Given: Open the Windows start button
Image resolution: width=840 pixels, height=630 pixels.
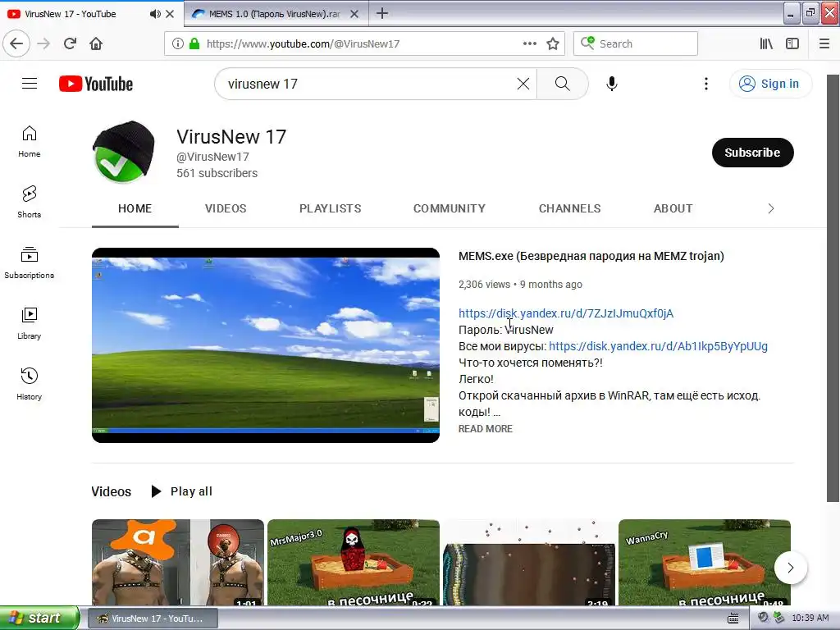Looking at the screenshot, I should click(39, 618).
